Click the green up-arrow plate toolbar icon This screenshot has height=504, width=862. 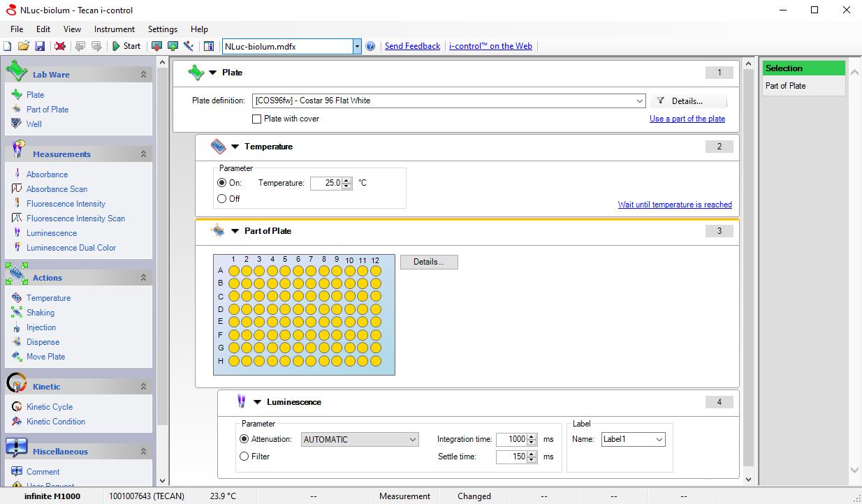point(173,46)
